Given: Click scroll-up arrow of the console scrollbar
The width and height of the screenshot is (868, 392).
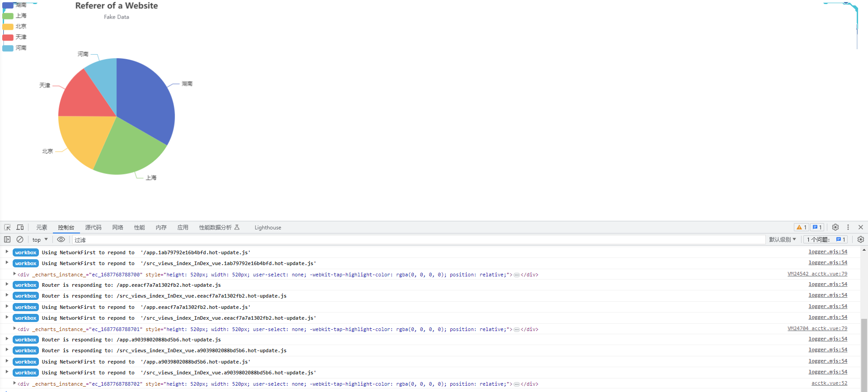Looking at the screenshot, I should coord(864,250).
